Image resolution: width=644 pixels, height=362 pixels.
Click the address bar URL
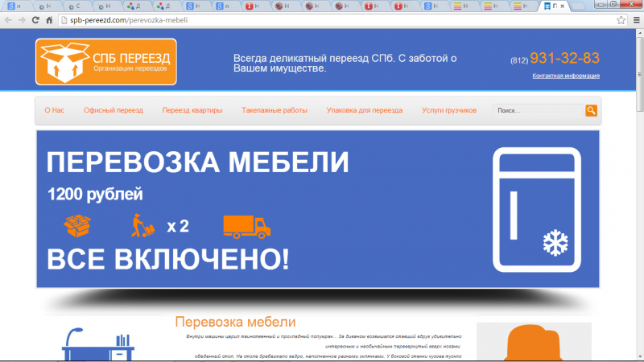tap(129, 19)
